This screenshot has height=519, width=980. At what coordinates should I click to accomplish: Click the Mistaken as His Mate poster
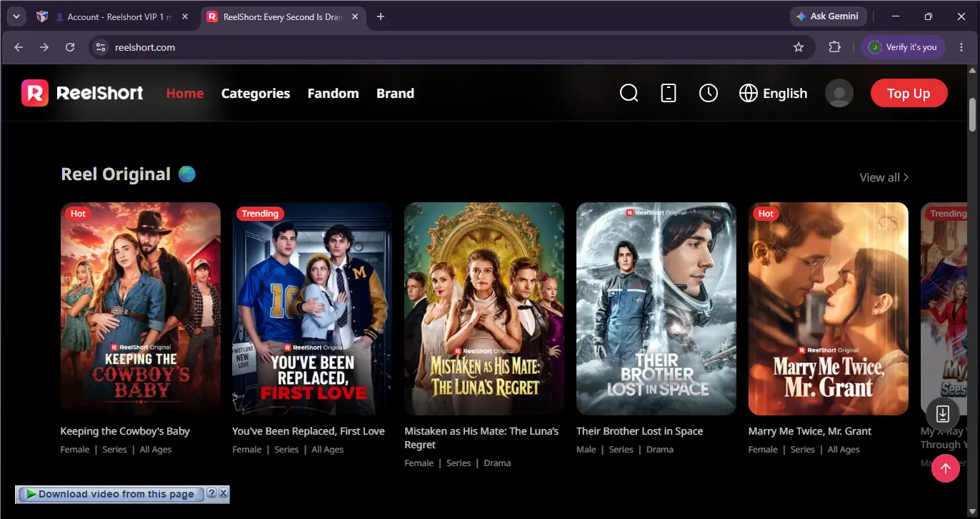tap(484, 309)
